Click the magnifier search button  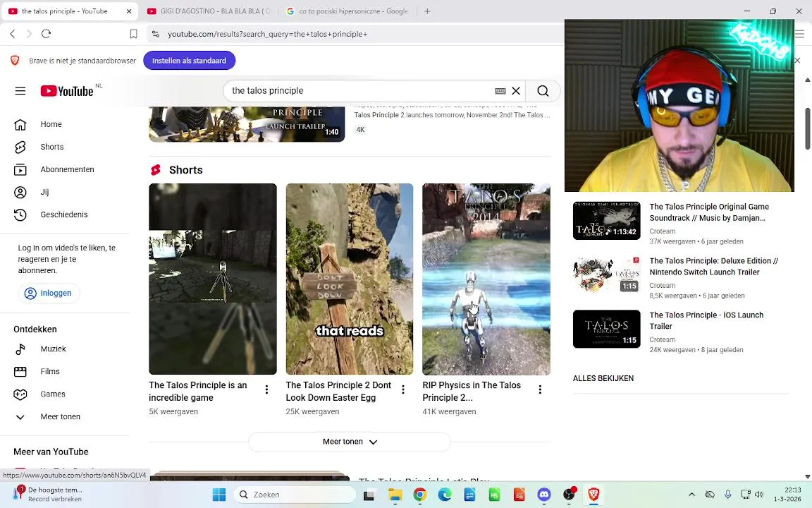click(x=543, y=91)
